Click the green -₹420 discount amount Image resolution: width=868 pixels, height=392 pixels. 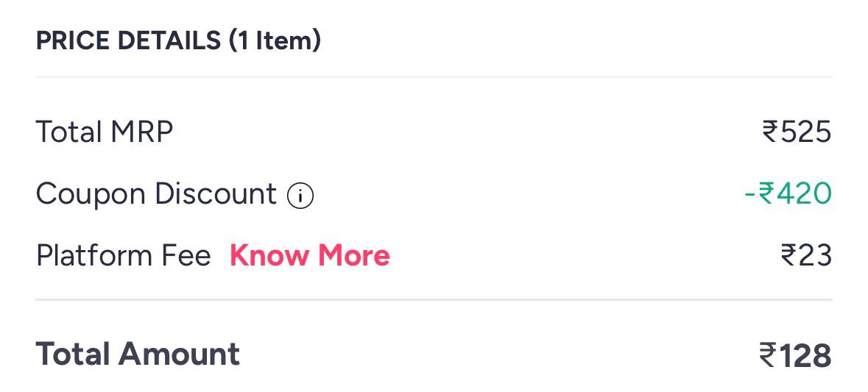pyautogui.click(x=788, y=194)
